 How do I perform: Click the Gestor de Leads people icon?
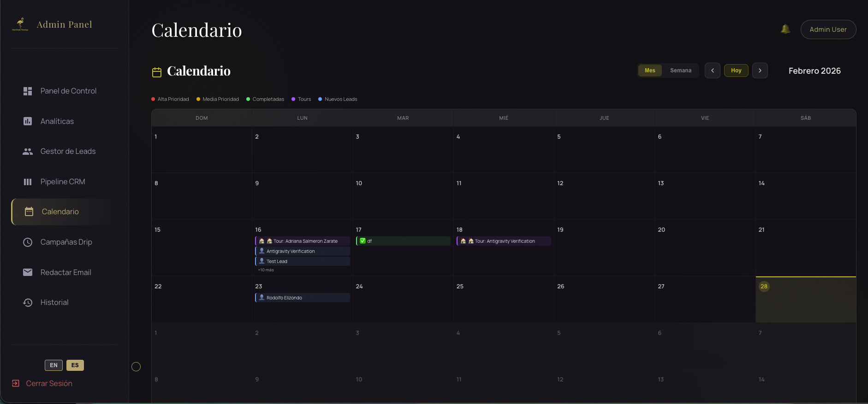(x=28, y=152)
